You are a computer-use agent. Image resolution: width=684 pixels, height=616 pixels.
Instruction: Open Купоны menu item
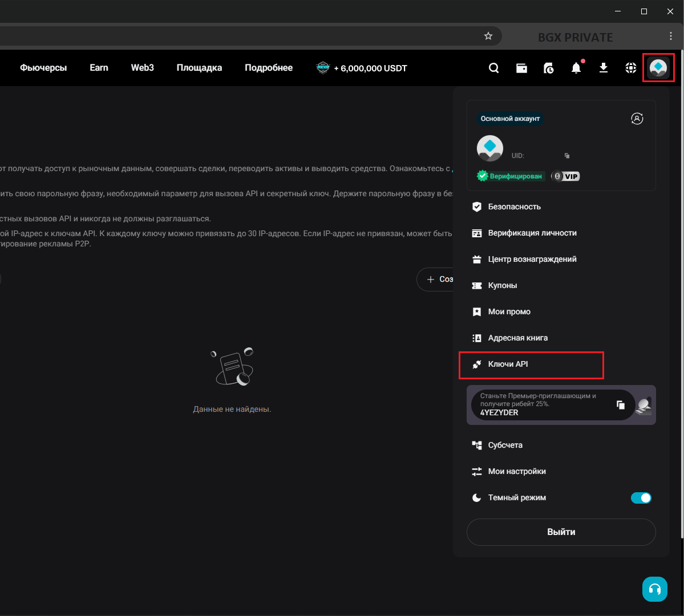coord(561,285)
